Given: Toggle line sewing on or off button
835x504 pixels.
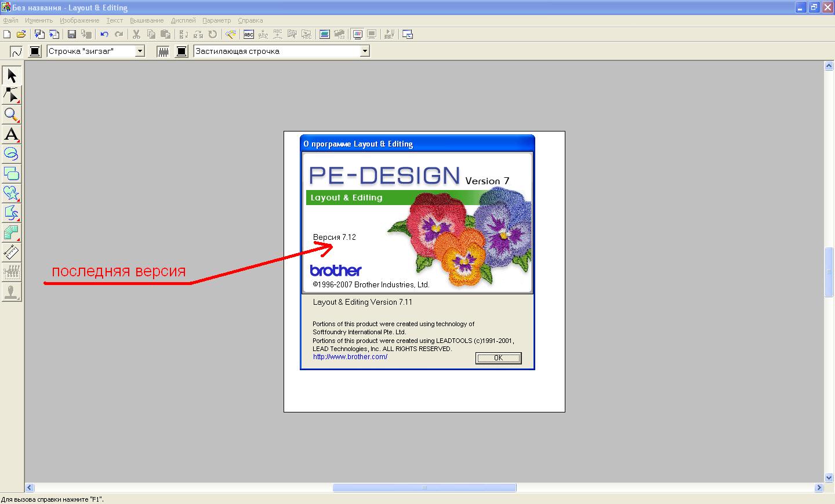Looking at the screenshot, I should tap(16, 52).
